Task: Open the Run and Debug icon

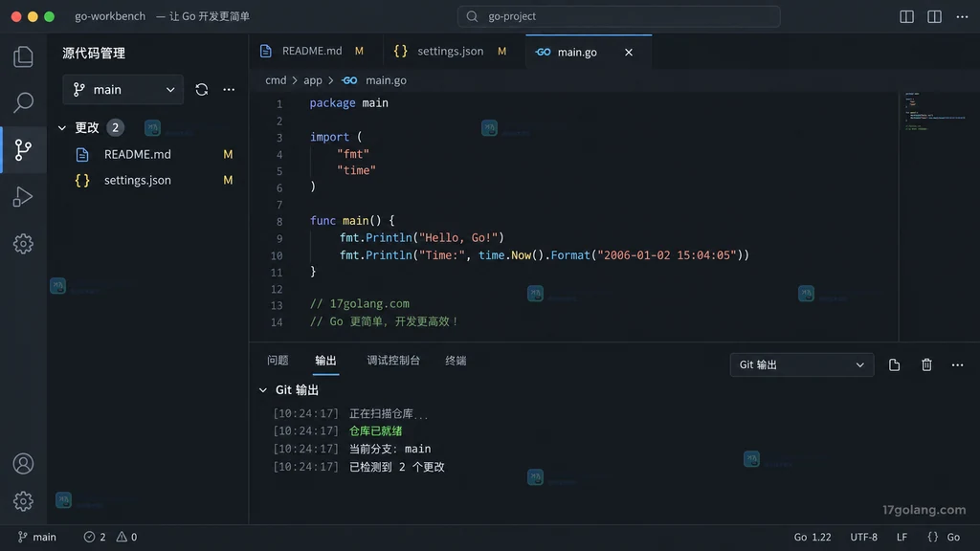Action: click(23, 197)
